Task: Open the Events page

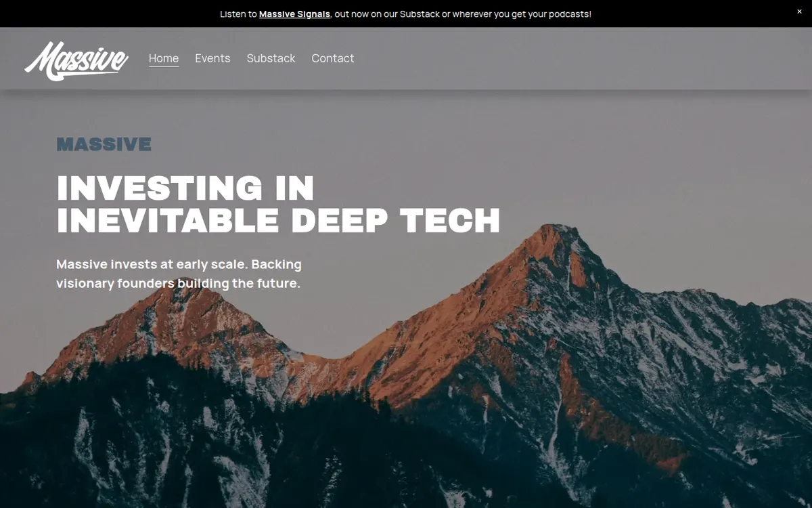Action: [212, 58]
